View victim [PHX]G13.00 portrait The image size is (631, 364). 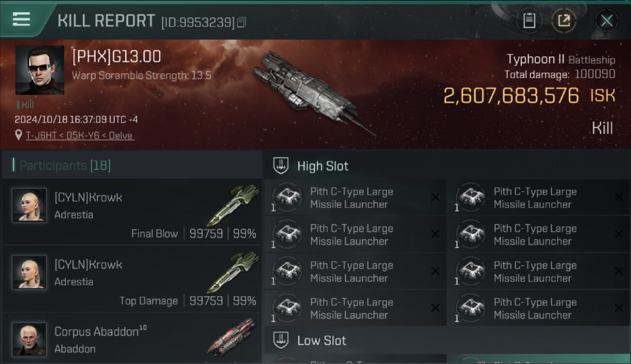coord(39,70)
